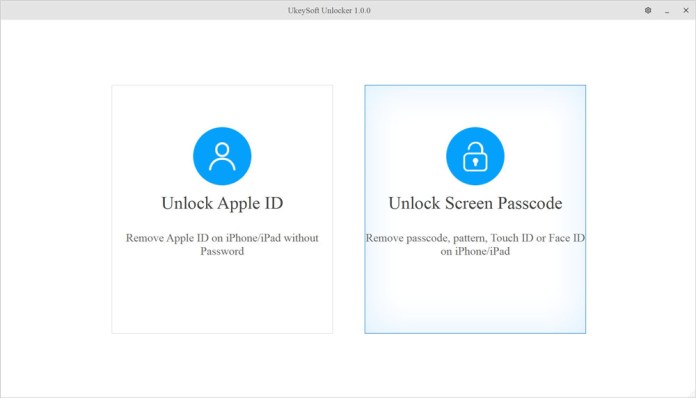Click the word "Password" under the Apple ID description
This screenshot has height=398, width=696.
click(222, 251)
